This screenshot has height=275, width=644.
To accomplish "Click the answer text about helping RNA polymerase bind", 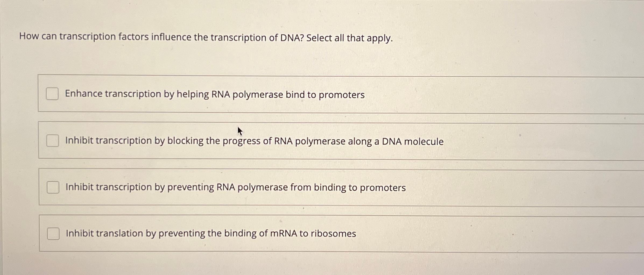I will (x=214, y=94).
